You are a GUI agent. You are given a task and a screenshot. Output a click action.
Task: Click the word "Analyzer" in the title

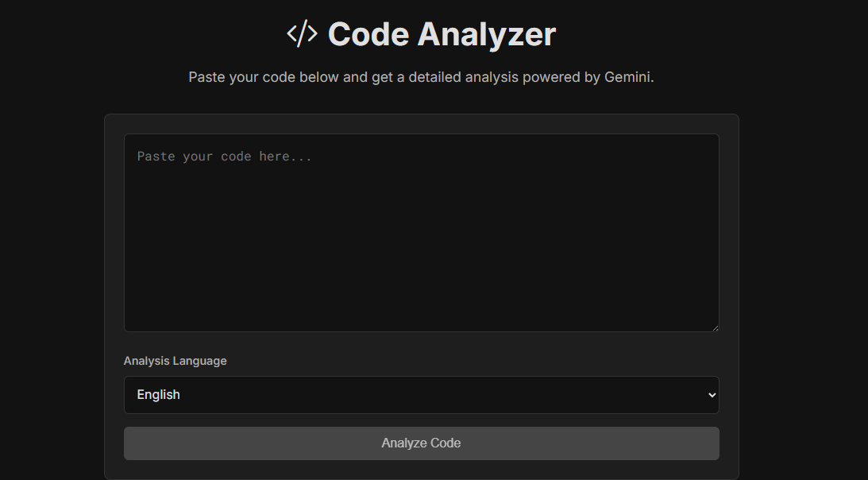[487, 34]
